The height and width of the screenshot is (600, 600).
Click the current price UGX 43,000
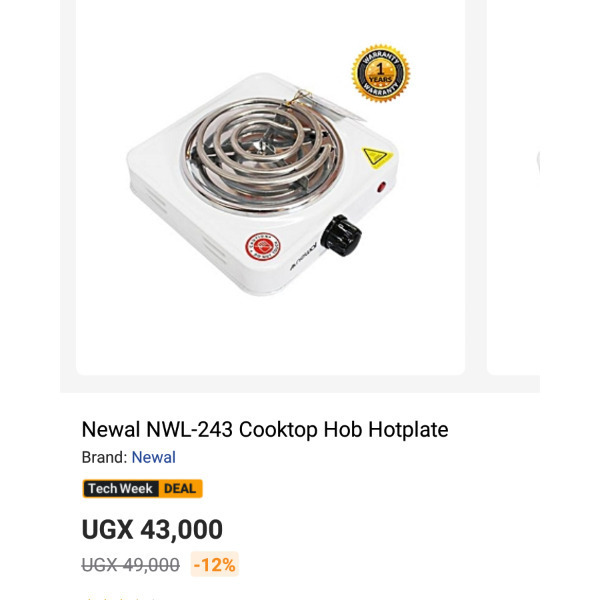pos(152,530)
